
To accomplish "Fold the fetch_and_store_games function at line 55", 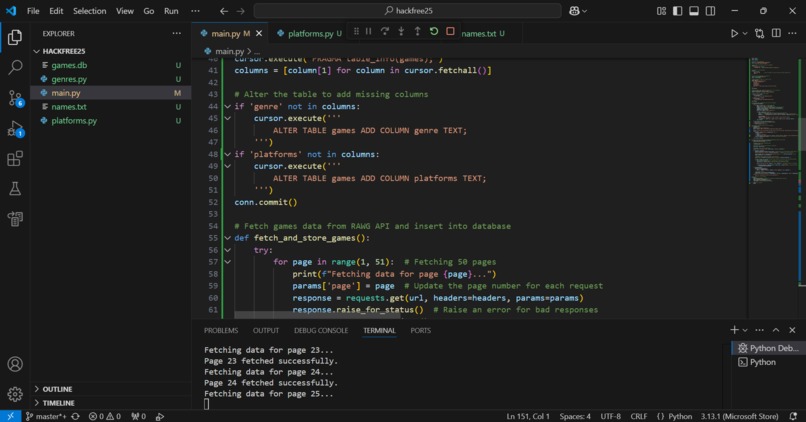I will [x=228, y=238].
